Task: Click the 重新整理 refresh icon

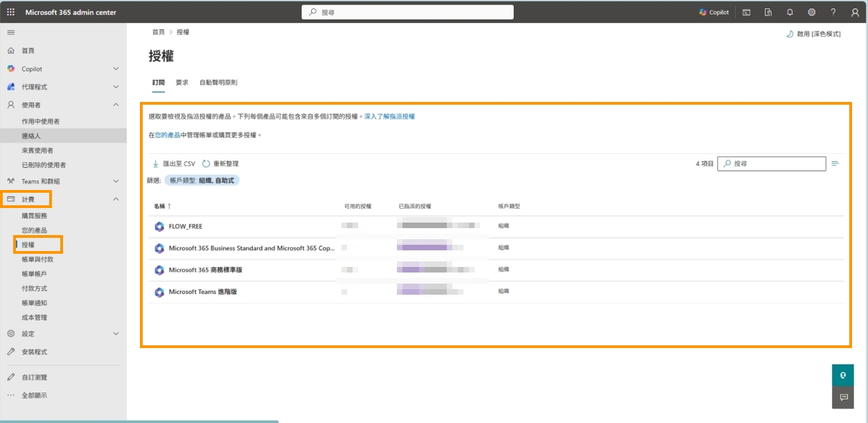Action: pyautogui.click(x=206, y=164)
